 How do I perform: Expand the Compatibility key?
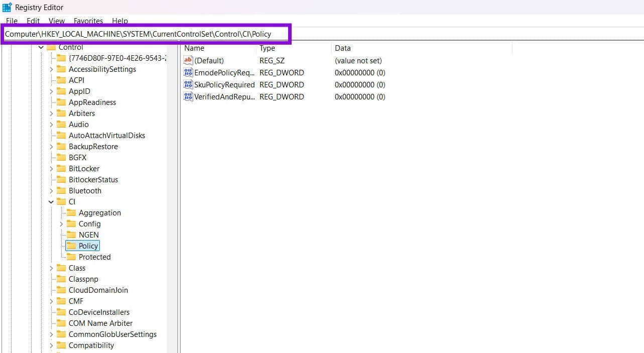pos(51,345)
